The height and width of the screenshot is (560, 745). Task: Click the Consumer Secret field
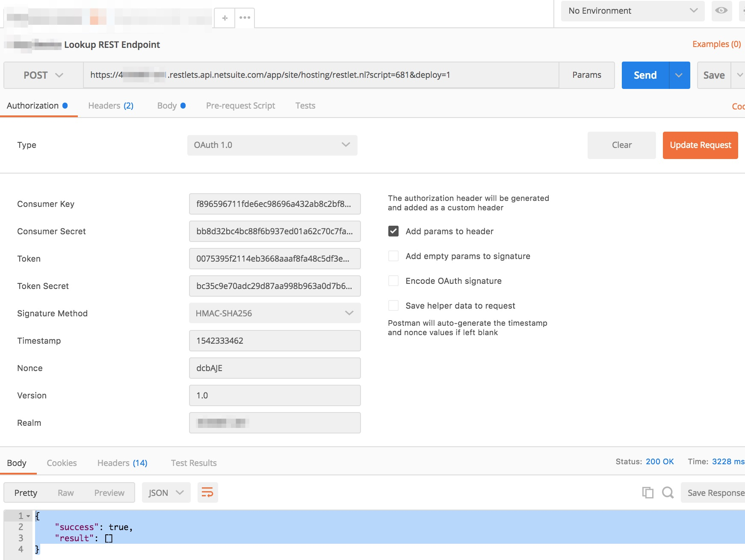(275, 231)
